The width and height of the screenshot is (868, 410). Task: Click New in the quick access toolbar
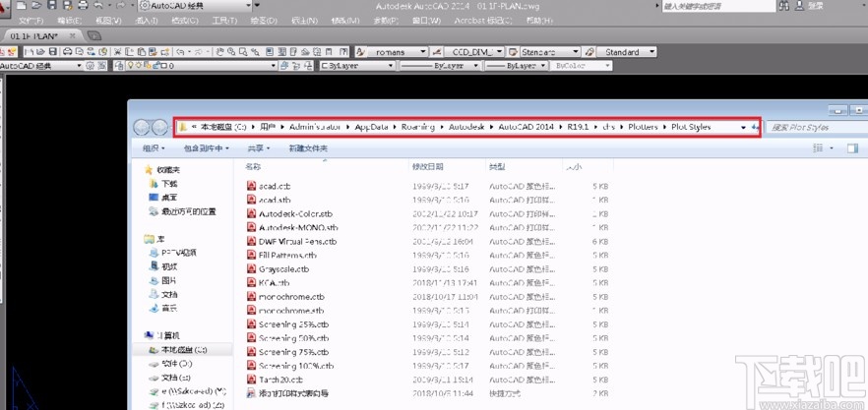pos(21,6)
